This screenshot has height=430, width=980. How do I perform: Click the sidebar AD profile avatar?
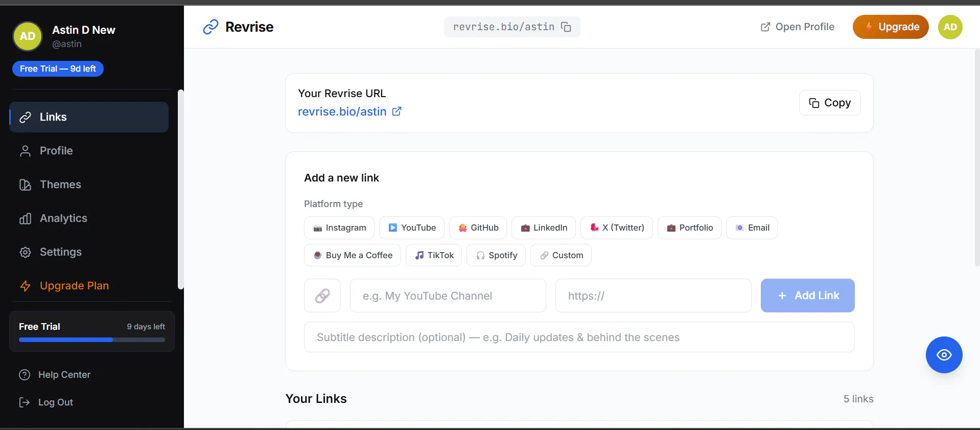coord(28,36)
